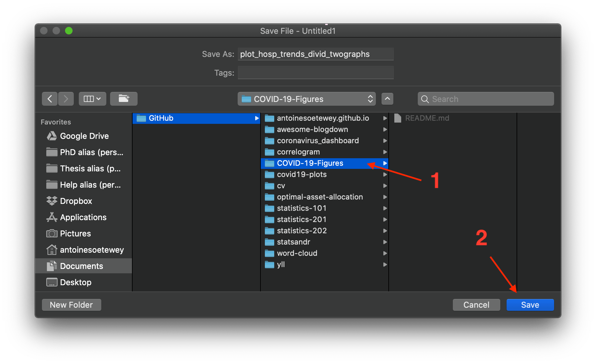Select the COVID-19-Figures folder

point(325,163)
